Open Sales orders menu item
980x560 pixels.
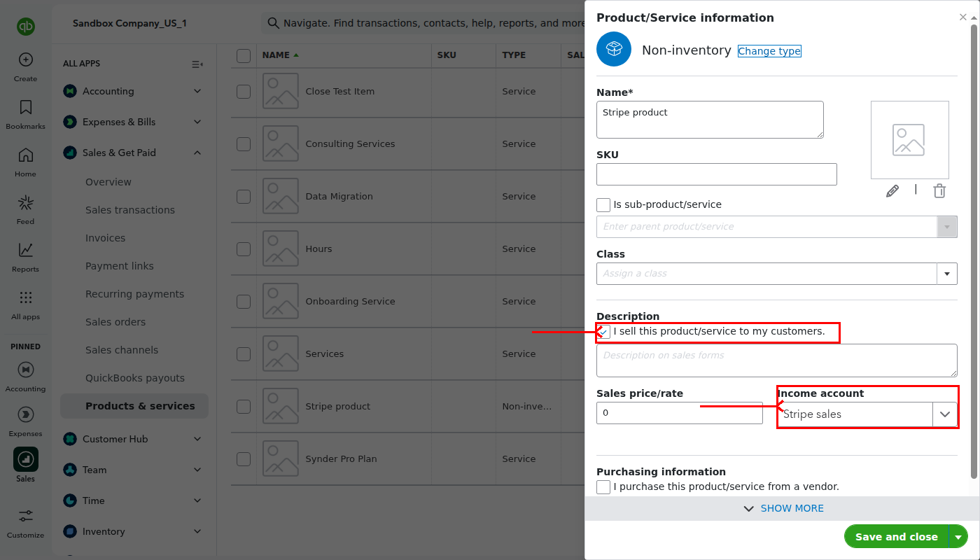pos(115,322)
